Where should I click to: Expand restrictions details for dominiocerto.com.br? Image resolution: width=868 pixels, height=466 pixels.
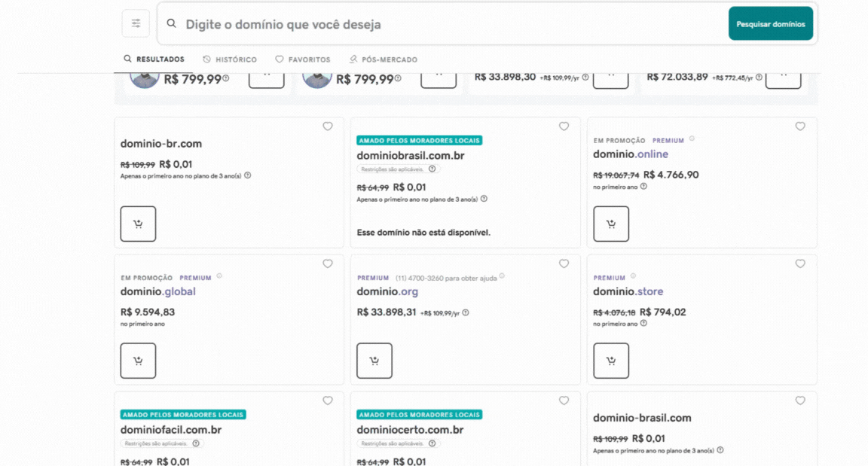click(432, 443)
